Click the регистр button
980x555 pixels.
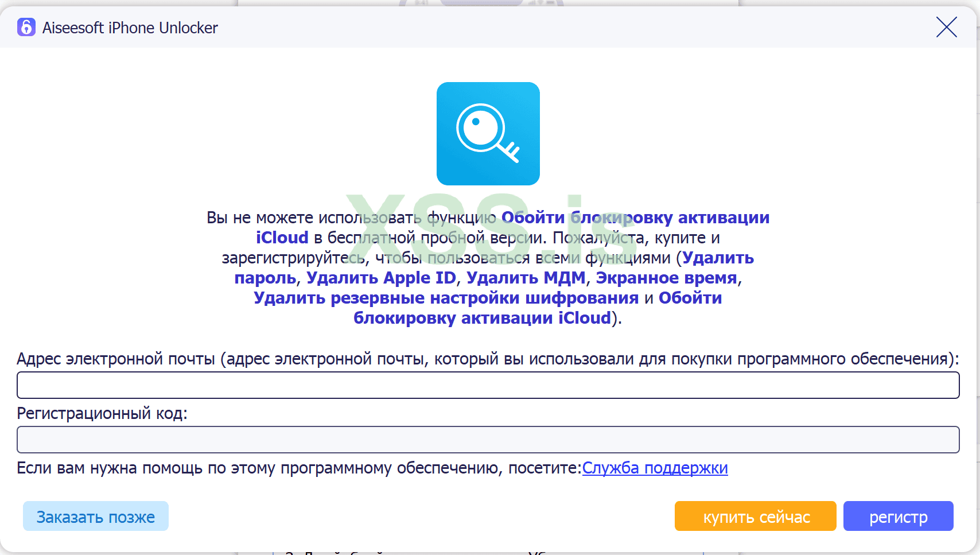pyautogui.click(x=898, y=516)
